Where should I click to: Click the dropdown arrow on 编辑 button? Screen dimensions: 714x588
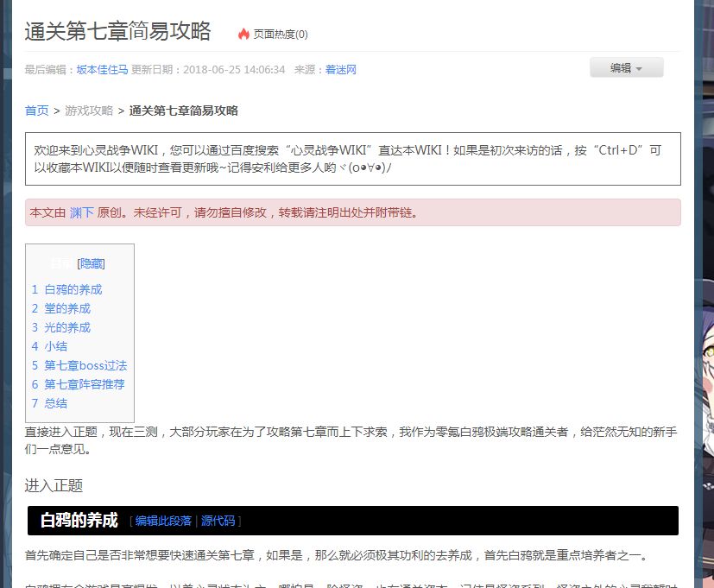click(639, 69)
